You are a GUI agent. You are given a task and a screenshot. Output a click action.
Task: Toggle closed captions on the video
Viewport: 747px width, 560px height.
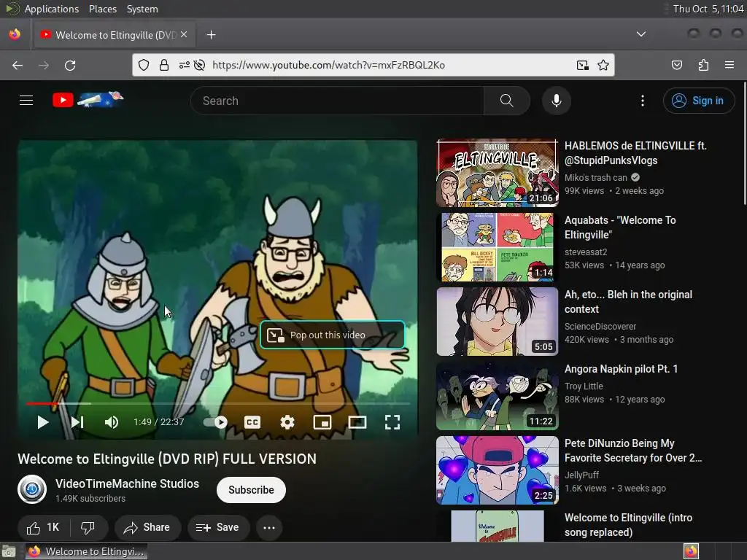click(x=252, y=422)
